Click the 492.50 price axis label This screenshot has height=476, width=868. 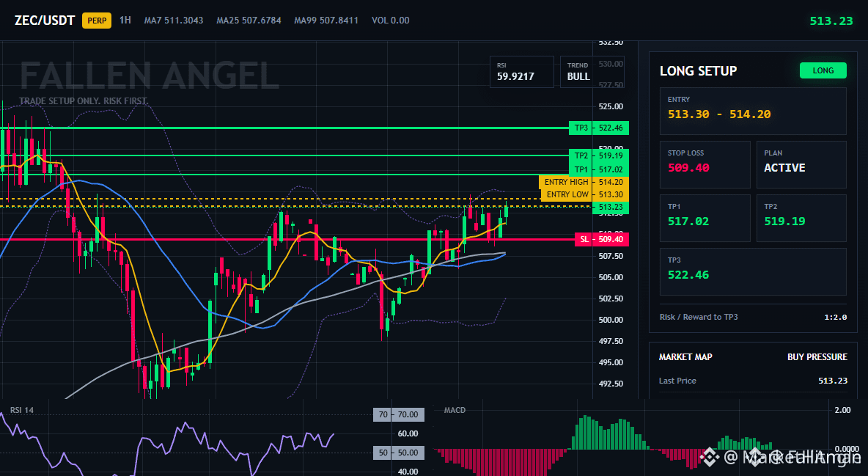coord(611,384)
